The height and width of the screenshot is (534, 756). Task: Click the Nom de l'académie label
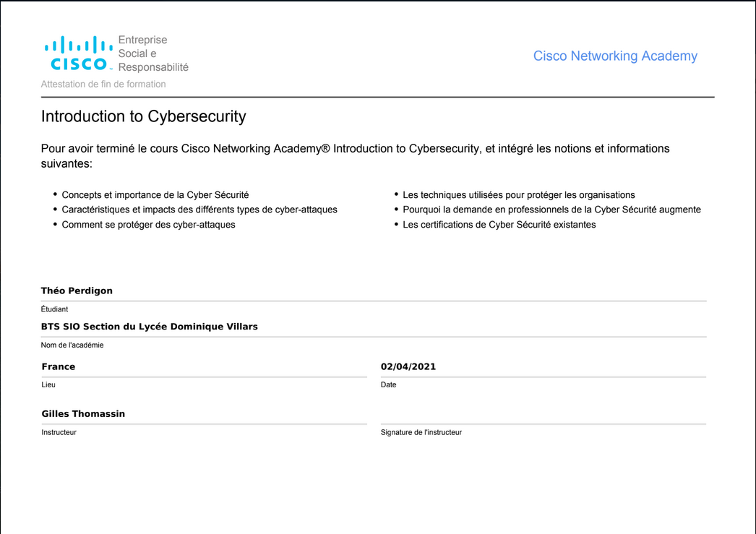pyautogui.click(x=72, y=345)
